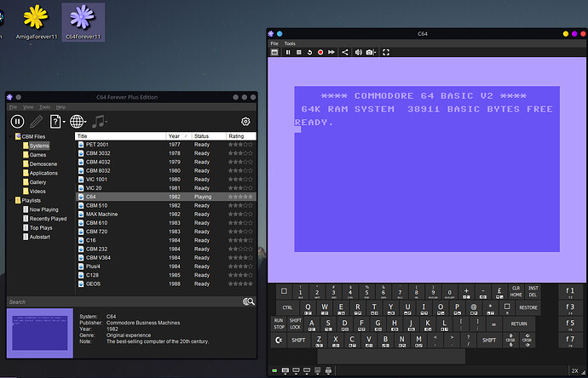This screenshot has width=588, height=378.
Task: Open View menu in C64 Forever window
Action: click(28, 107)
